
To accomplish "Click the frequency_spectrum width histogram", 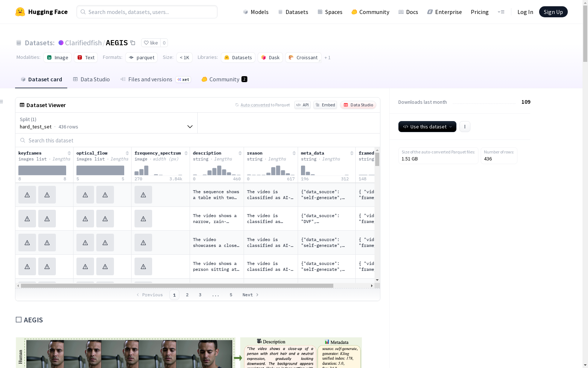I will click(158, 170).
